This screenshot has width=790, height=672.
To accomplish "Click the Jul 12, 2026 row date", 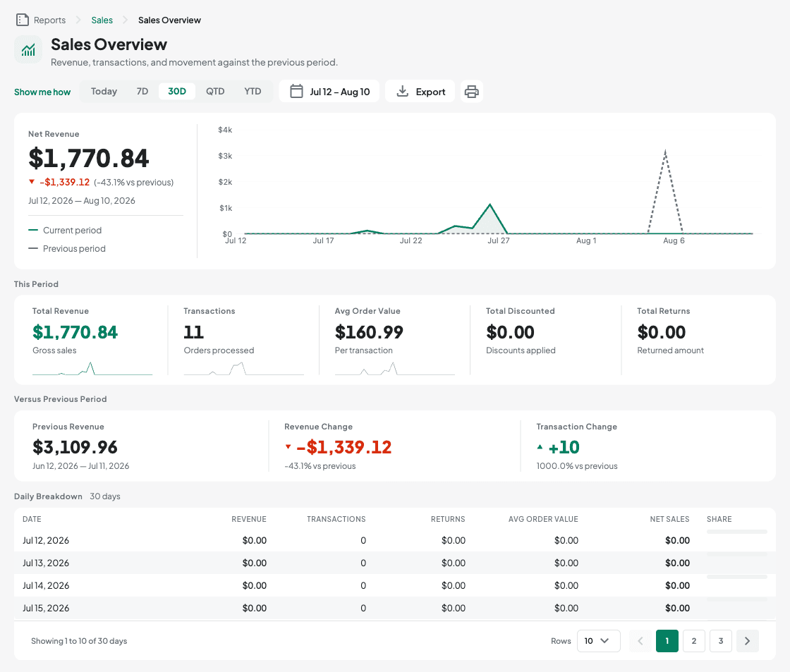I will point(46,540).
